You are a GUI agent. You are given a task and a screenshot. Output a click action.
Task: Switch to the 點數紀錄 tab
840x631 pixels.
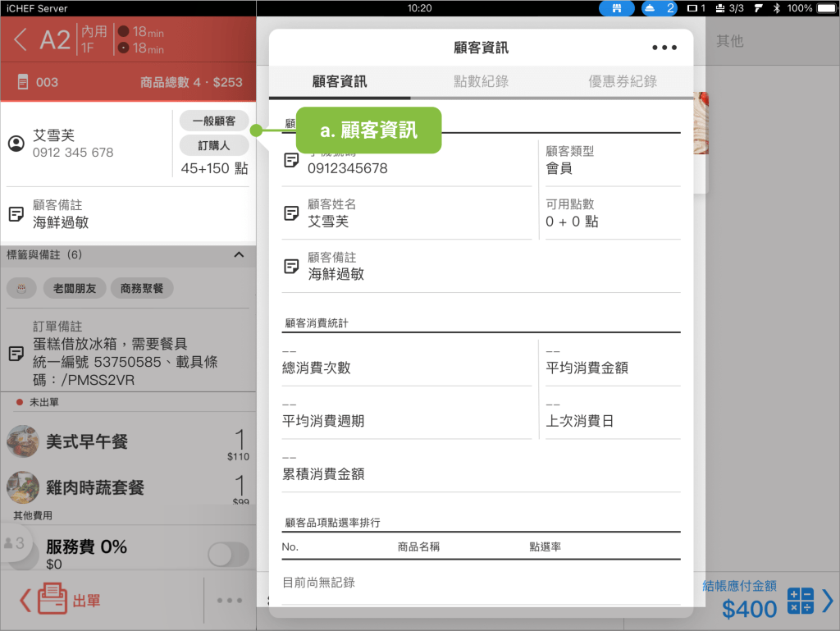pos(481,81)
